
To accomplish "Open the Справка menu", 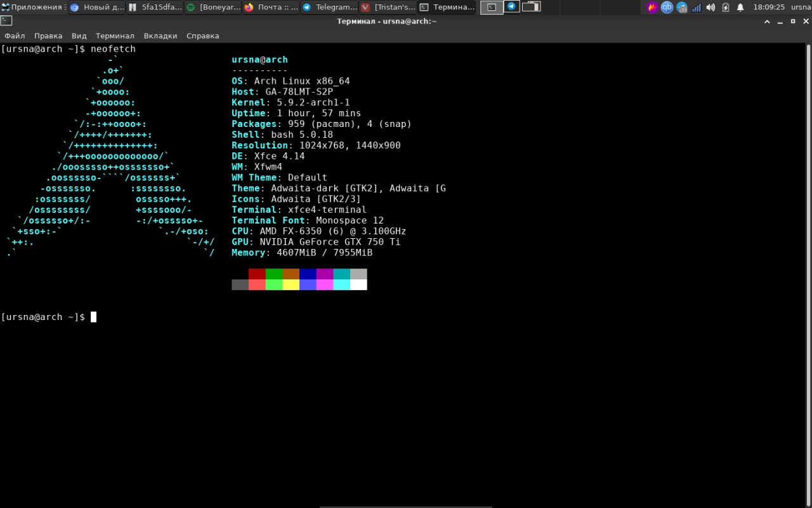I will coord(203,36).
